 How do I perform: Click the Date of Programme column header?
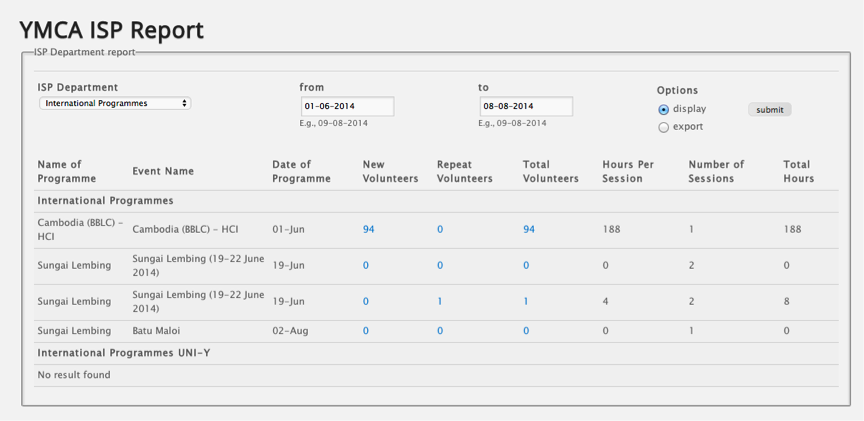(x=301, y=171)
